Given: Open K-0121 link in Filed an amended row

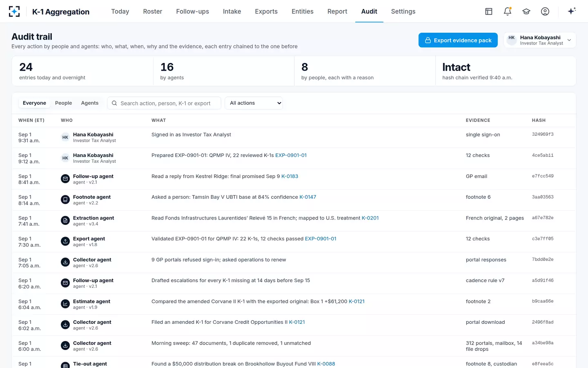Looking at the screenshot, I should coord(297,322).
